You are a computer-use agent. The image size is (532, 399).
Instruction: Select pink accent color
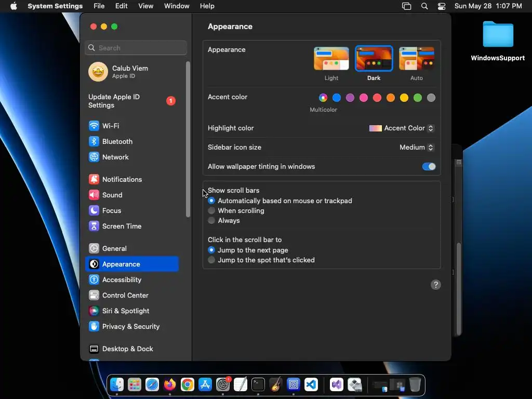(364, 98)
